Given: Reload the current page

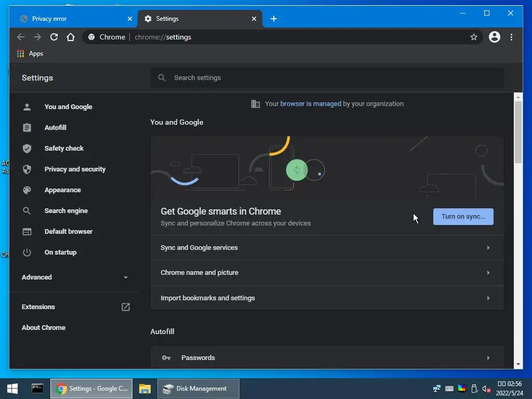Looking at the screenshot, I should pos(54,37).
